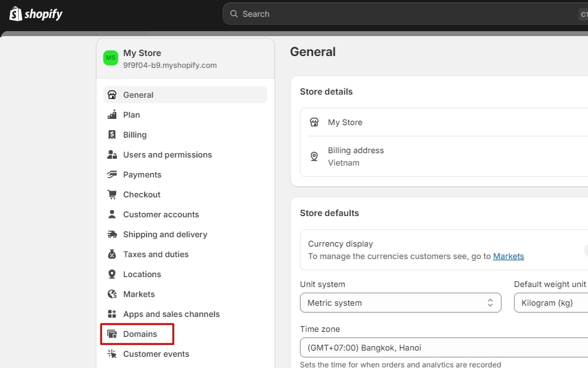The image size is (588, 368).
Task: Click the 9f9f04-b9.myshopify.com store URL
Action: [x=170, y=65]
